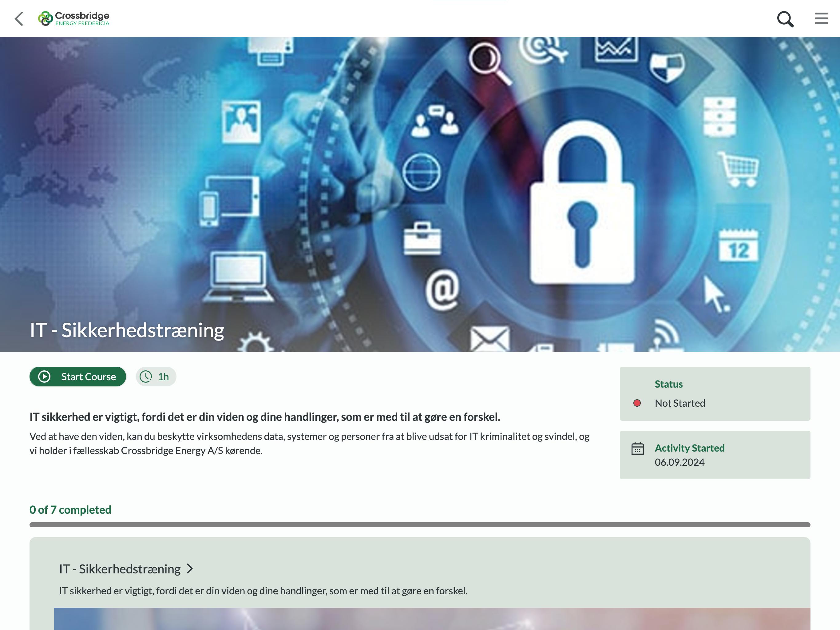Screen dimensions: 840x630
Task: Click the Start Course button
Action: tap(78, 377)
